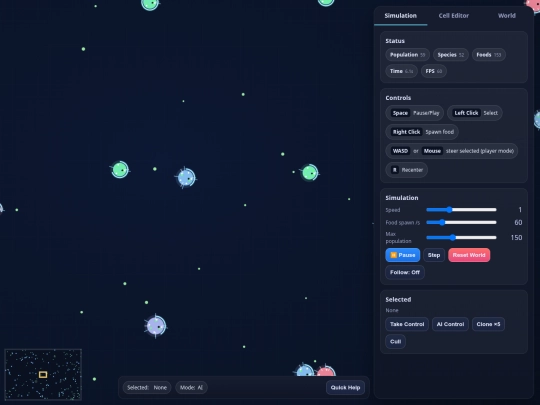Click the pause icon inside the Pause button

(x=393, y=255)
